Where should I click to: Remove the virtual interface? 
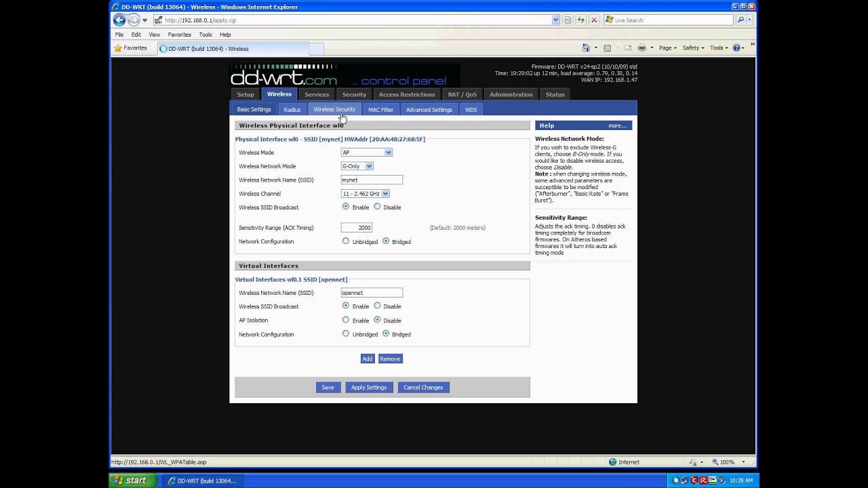pyautogui.click(x=390, y=359)
